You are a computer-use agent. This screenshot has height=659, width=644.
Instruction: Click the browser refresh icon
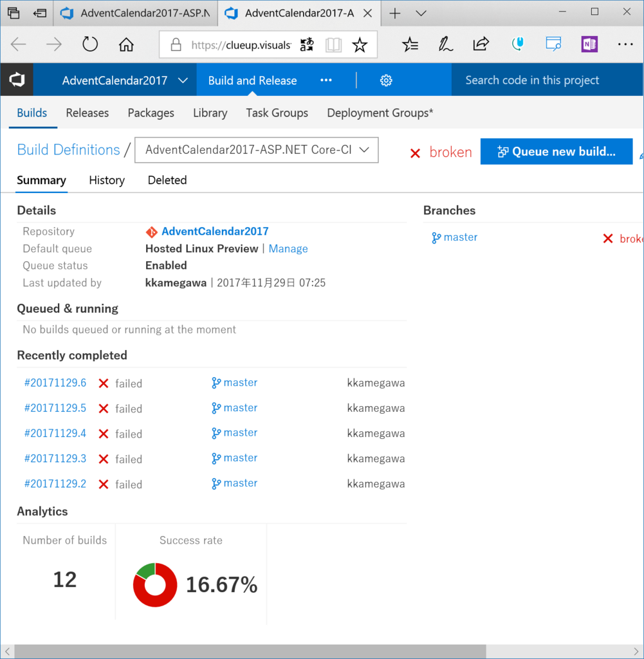pyautogui.click(x=90, y=44)
